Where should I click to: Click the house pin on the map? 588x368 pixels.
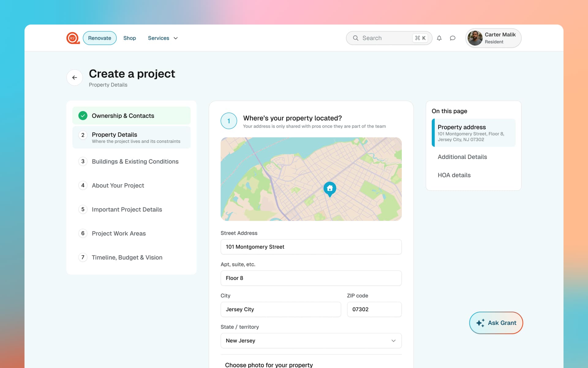330,189
